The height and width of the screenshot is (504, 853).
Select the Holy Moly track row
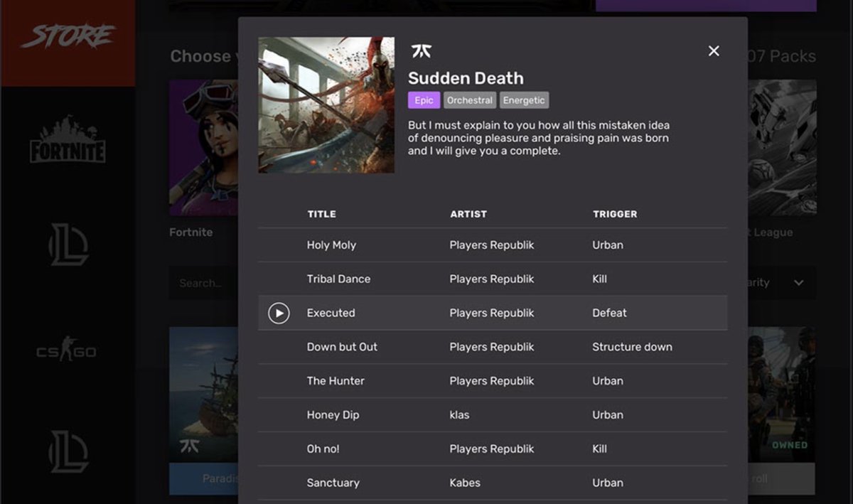point(493,245)
